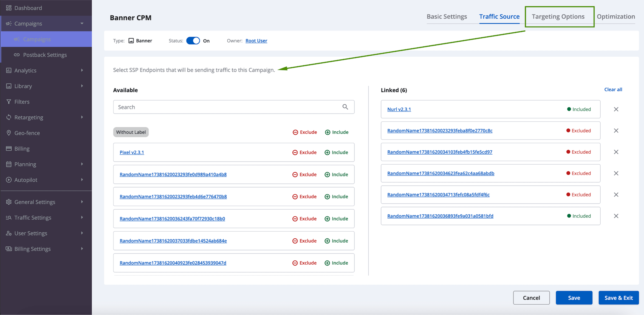Click Save & Exit button
Screen dimensions: 644x315
click(619, 298)
